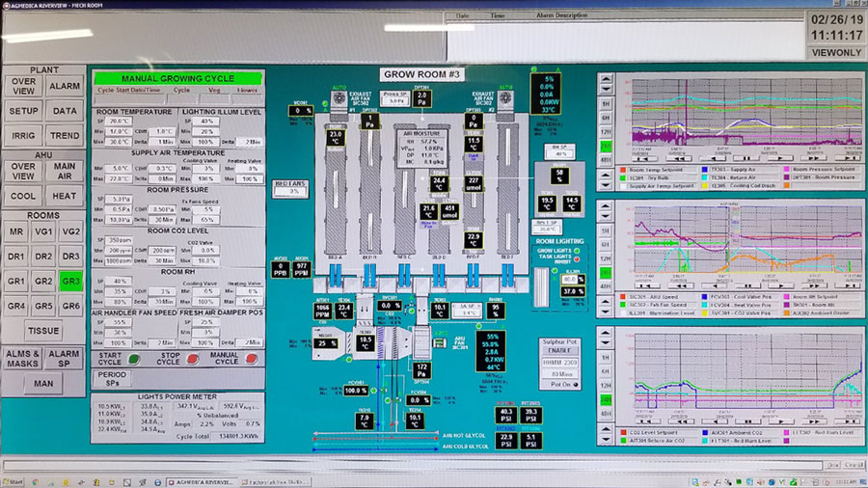Select 24H range on the top trend
This screenshot has height=488, width=868.
point(607,146)
